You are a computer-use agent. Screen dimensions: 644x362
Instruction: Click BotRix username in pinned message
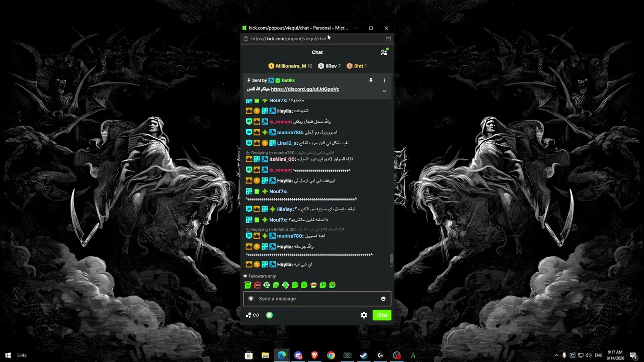[288, 80]
